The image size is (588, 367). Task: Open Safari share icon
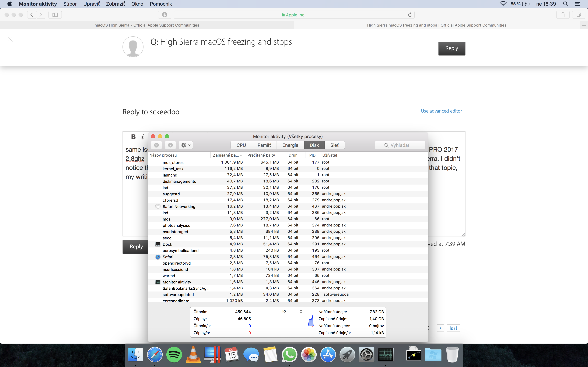click(563, 15)
